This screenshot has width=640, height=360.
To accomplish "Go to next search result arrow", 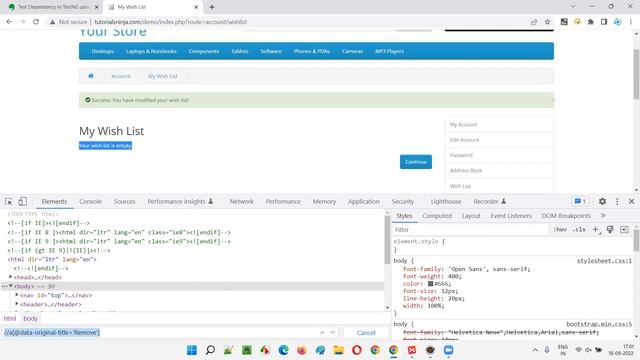I will point(333,333).
